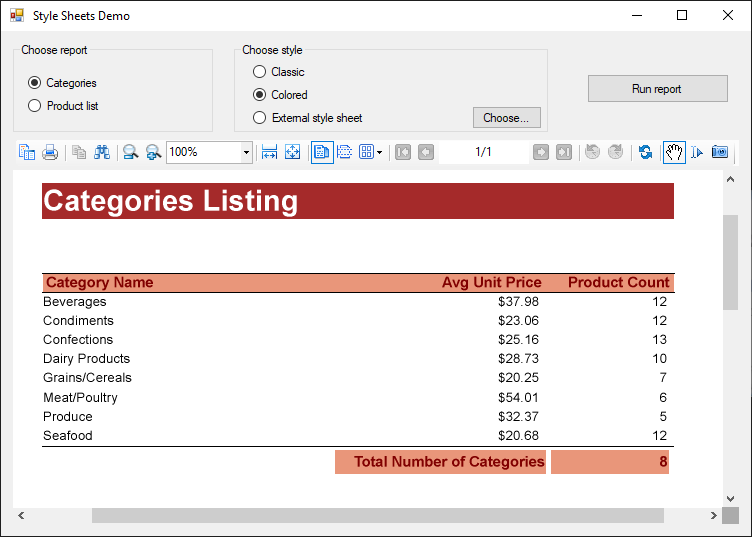Click the $37.98 price value
Image resolution: width=752 pixels, height=537 pixels.
point(518,302)
